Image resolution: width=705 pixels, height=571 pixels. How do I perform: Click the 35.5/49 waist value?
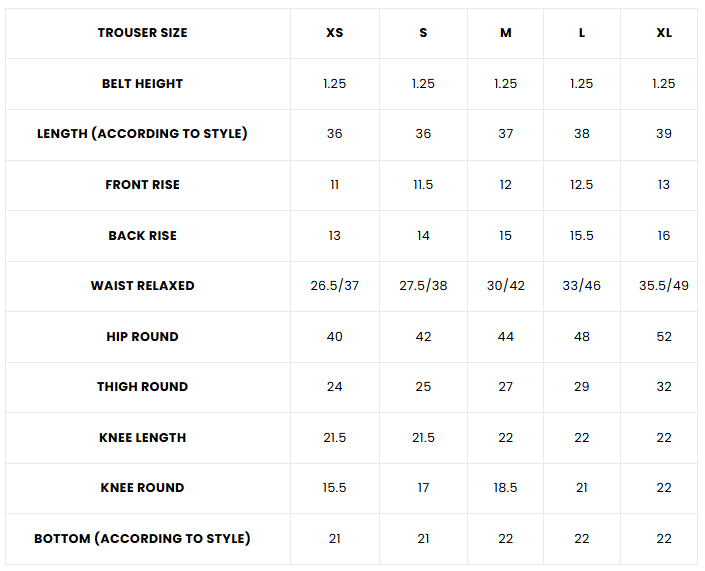tap(664, 286)
